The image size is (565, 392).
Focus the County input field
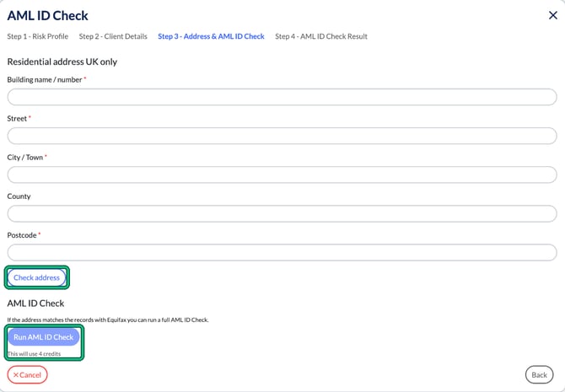click(282, 213)
